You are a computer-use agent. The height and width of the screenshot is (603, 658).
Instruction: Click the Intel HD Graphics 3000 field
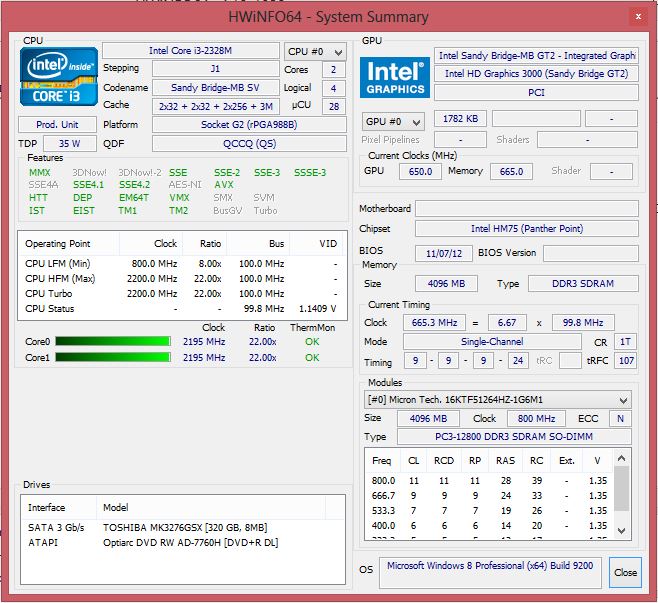tap(536, 74)
